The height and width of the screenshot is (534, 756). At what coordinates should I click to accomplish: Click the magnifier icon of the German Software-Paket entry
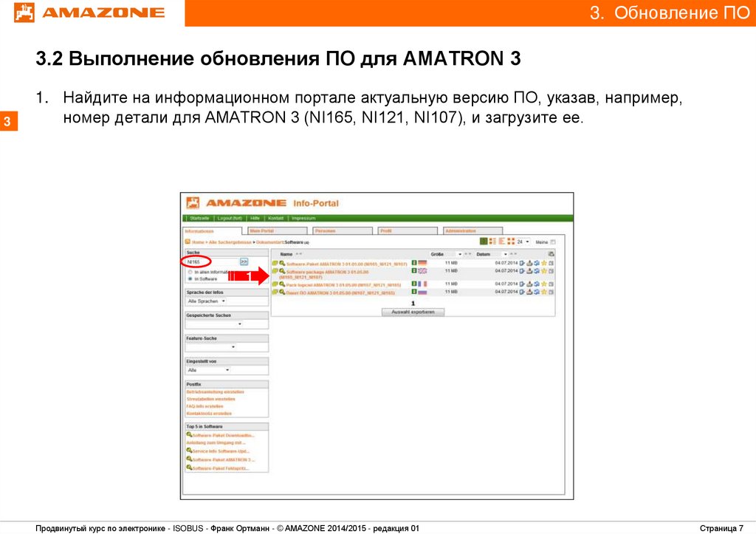282,264
